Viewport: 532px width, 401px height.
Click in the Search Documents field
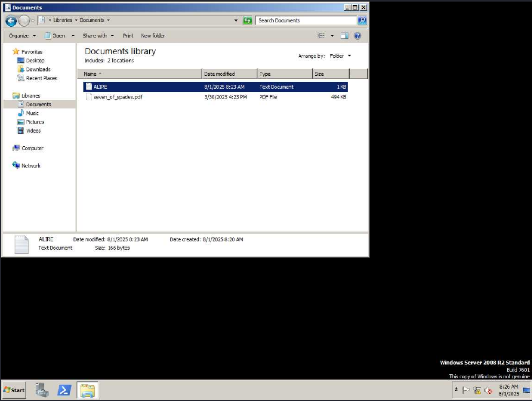305,20
